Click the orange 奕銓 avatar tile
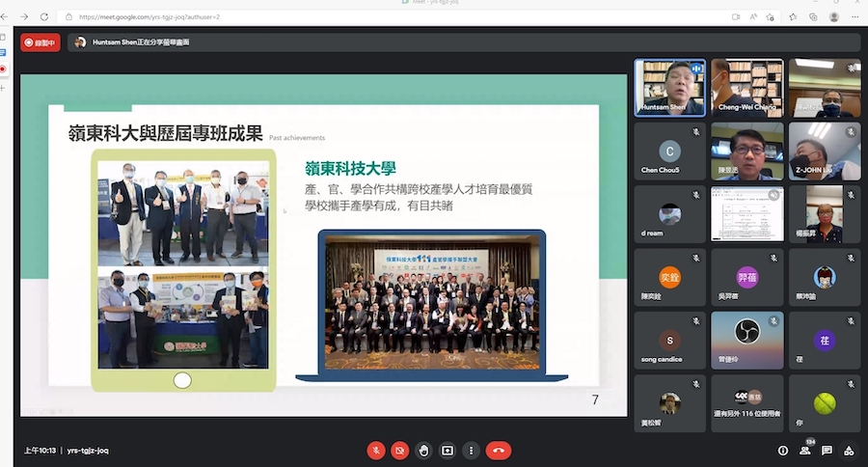Image resolution: width=868 pixels, height=467 pixels. (670, 278)
